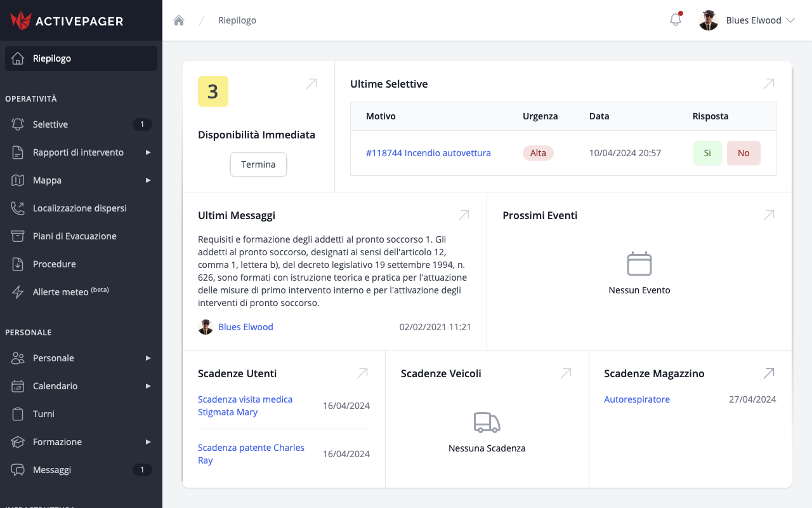Screen dimensions: 812x508
Task: Answer Si to the Incendio autovettura alert
Action: point(707,153)
